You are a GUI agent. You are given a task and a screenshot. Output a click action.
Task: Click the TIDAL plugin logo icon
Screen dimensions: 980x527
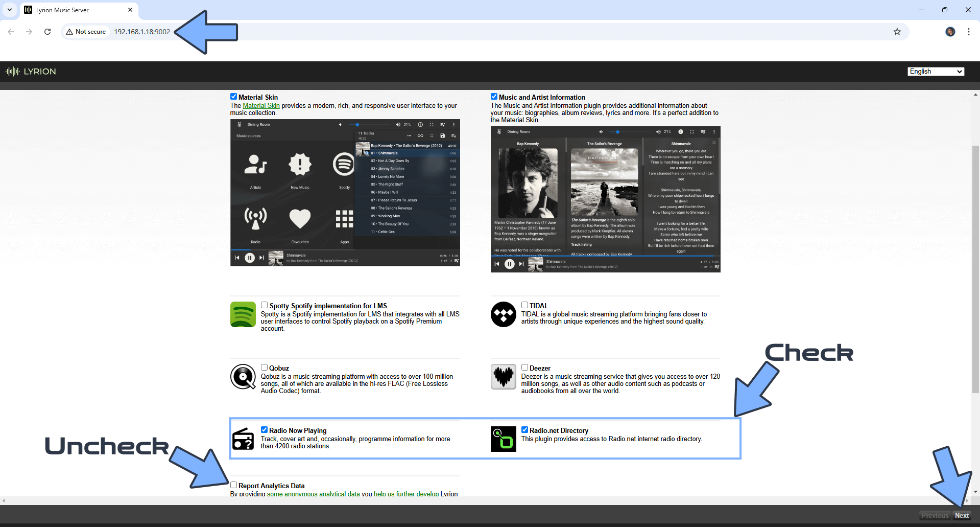click(503, 314)
